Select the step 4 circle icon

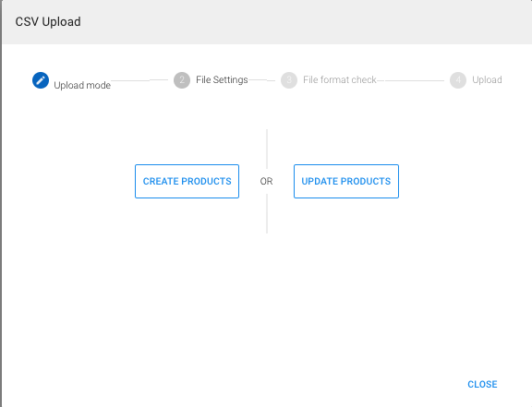(x=458, y=80)
